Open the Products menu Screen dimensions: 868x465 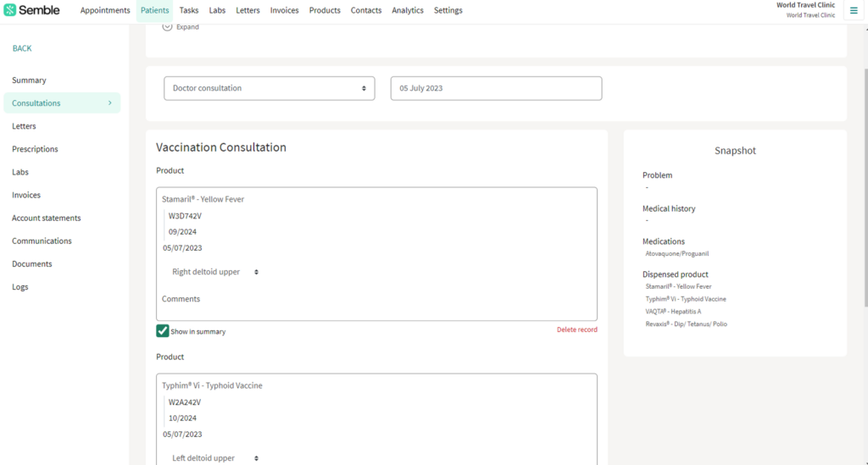(x=325, y=10)
